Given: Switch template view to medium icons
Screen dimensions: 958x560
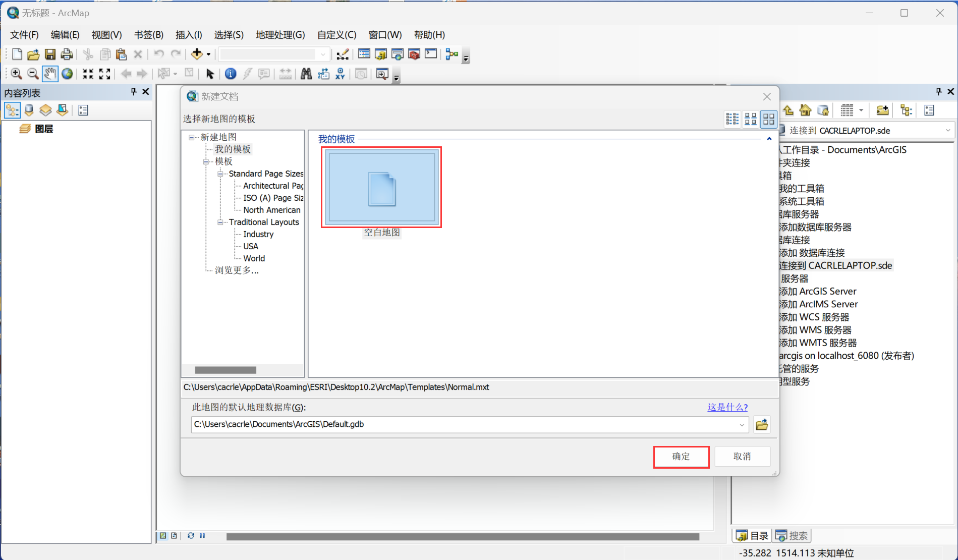Looking at the screenshot, I should (751, 119).
